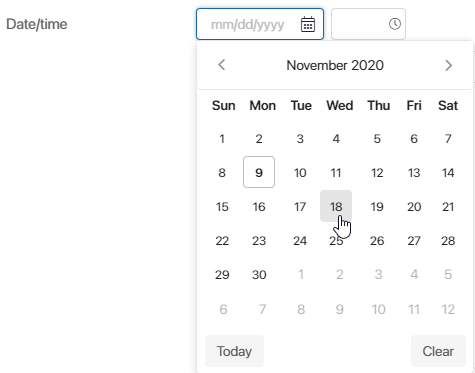
Task: Pick Saturday November 14
Action: [448, 172]
